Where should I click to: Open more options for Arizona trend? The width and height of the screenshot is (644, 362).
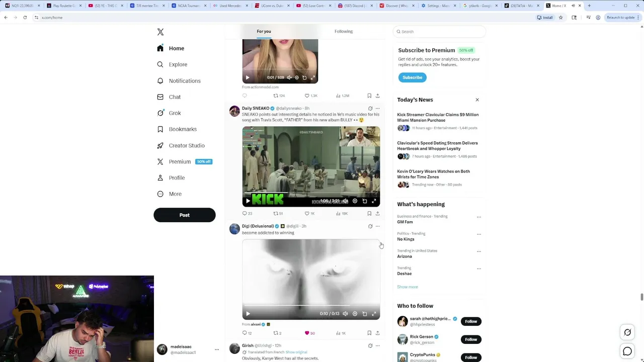(x=478, y=251)
